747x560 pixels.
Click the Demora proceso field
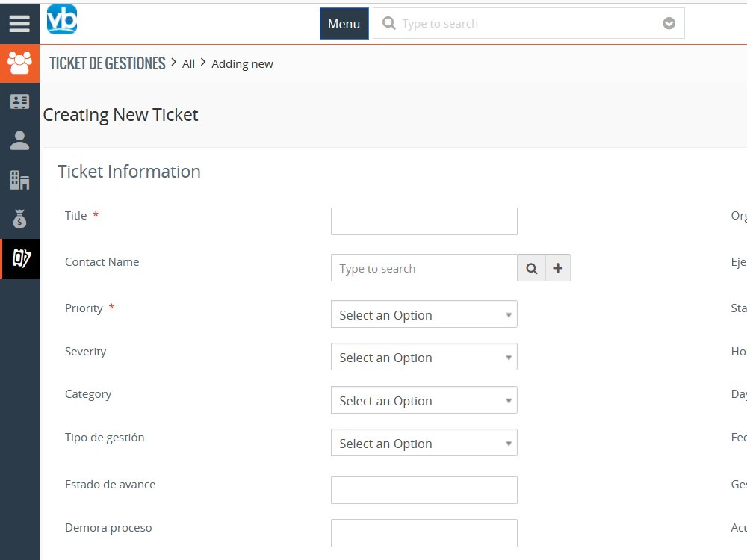click(424, 533)
